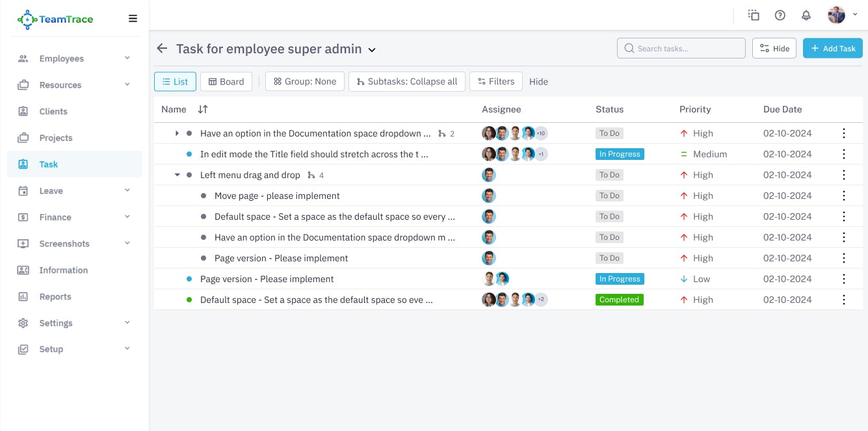Open the task title dropdown next to header
The image size is (868, 431).
(371, 49)
